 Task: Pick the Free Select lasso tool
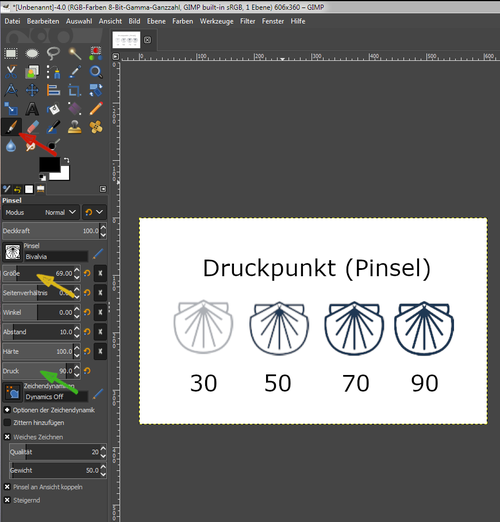coord(53,53)
